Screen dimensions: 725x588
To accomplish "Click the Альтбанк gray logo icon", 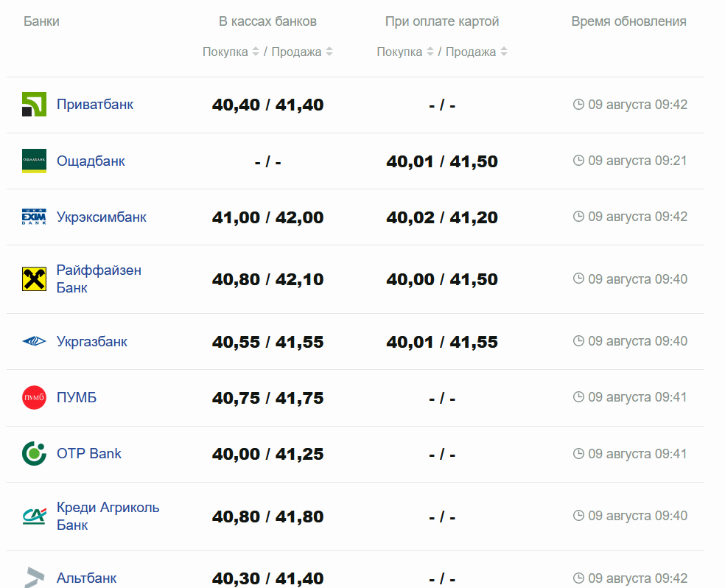I will click(34, 578).
